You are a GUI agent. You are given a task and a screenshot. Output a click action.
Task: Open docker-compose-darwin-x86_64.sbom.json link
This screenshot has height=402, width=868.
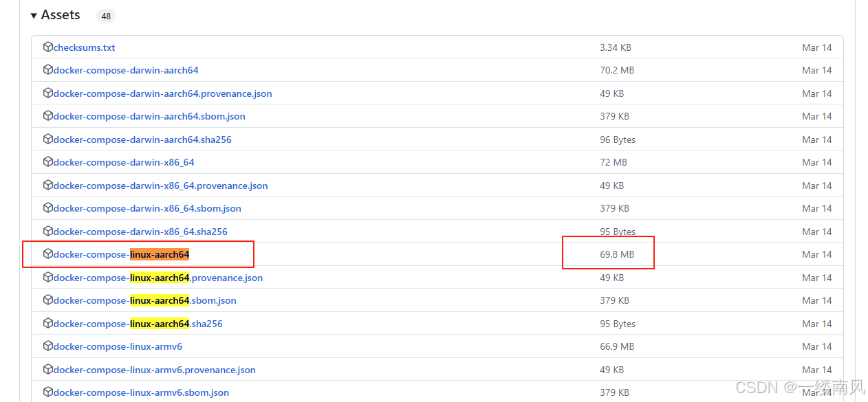pos(147,208)
